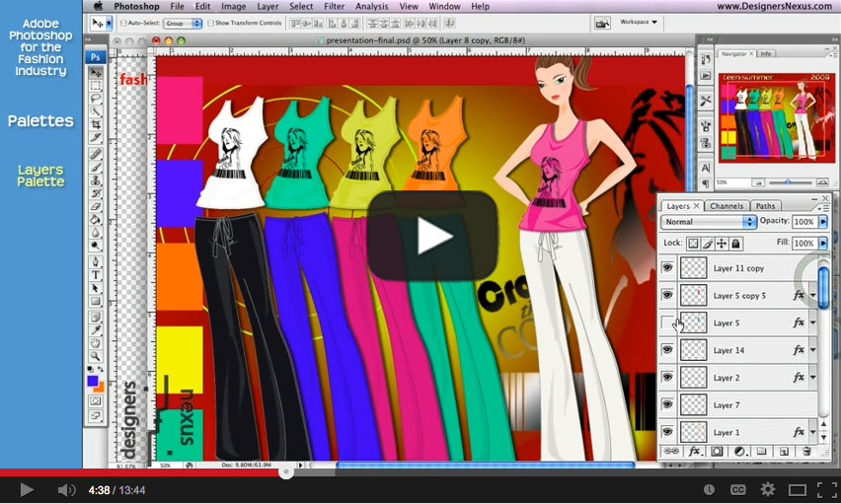Create a new layer
Screen dimensions: 841x504
[x=784, y=452]
